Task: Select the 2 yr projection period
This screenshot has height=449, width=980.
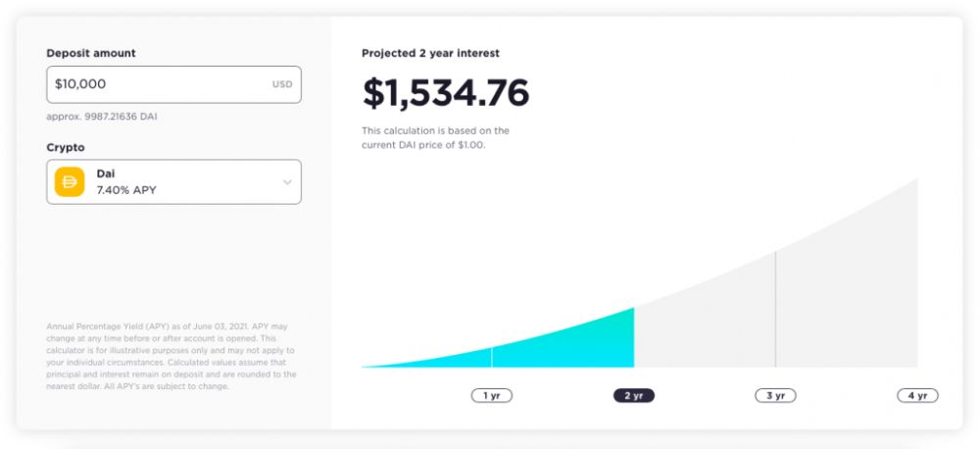Action: coord(634,396)
